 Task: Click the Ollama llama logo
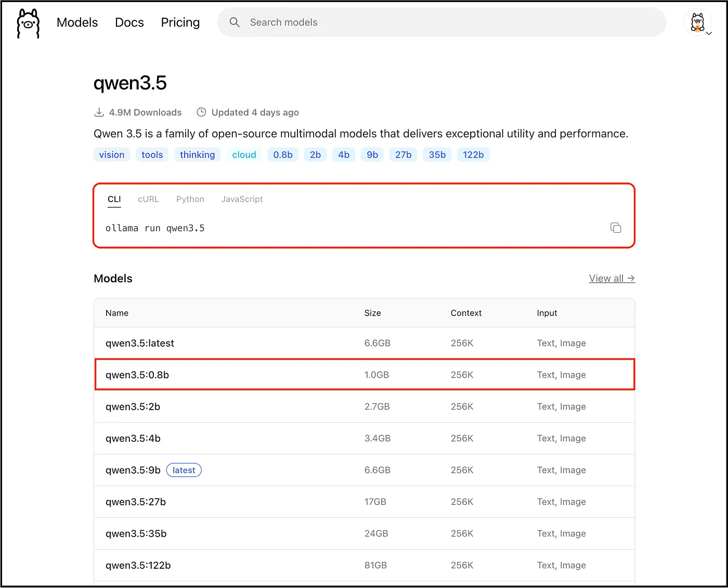tap(28, 23)
